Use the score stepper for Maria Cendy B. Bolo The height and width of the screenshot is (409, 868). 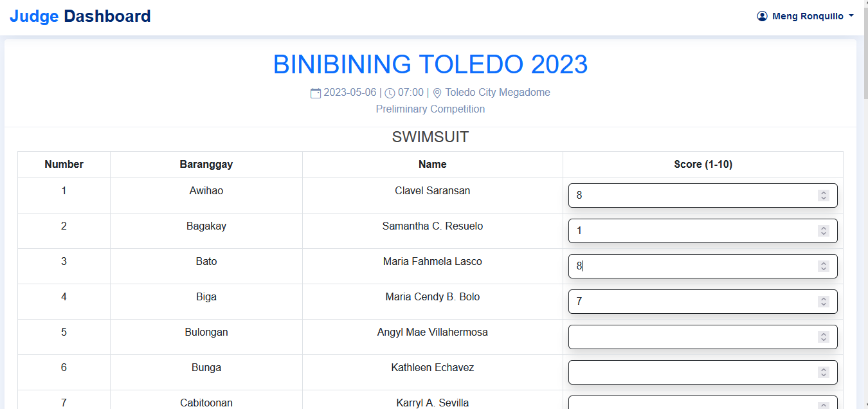click(x=823, y=302)
